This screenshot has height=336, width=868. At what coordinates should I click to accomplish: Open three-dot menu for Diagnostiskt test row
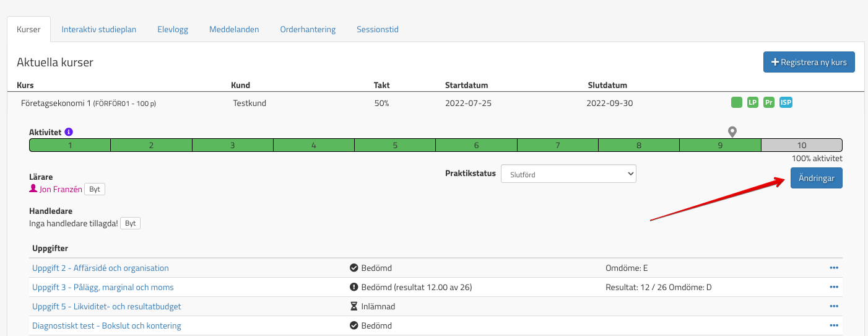click(833, 325)
